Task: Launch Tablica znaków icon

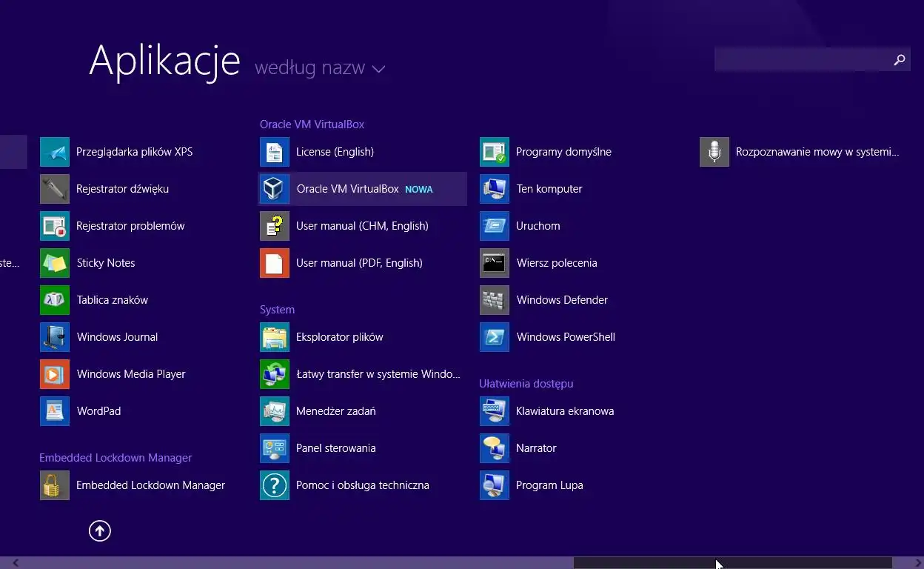Action: pos(55,300)
